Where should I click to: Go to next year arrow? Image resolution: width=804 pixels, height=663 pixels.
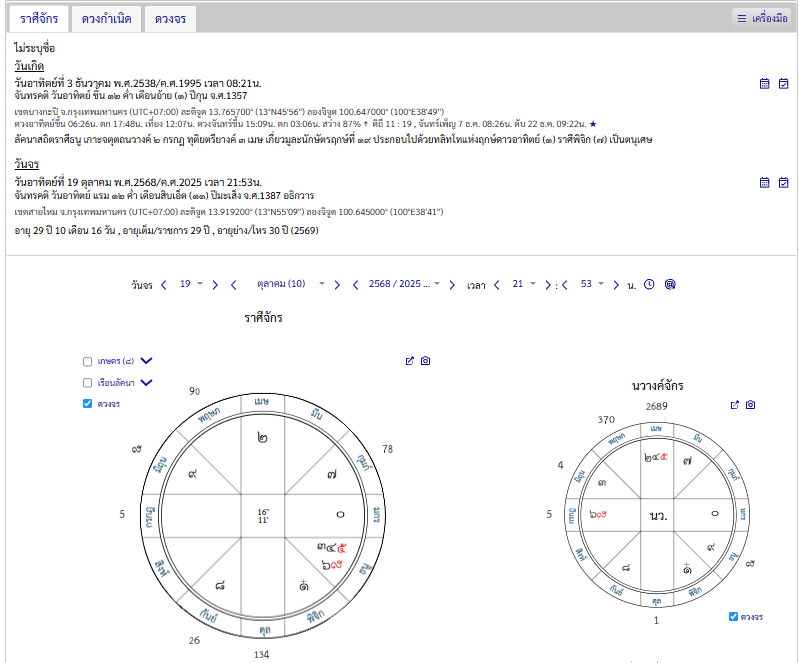(x=452, y=285)
